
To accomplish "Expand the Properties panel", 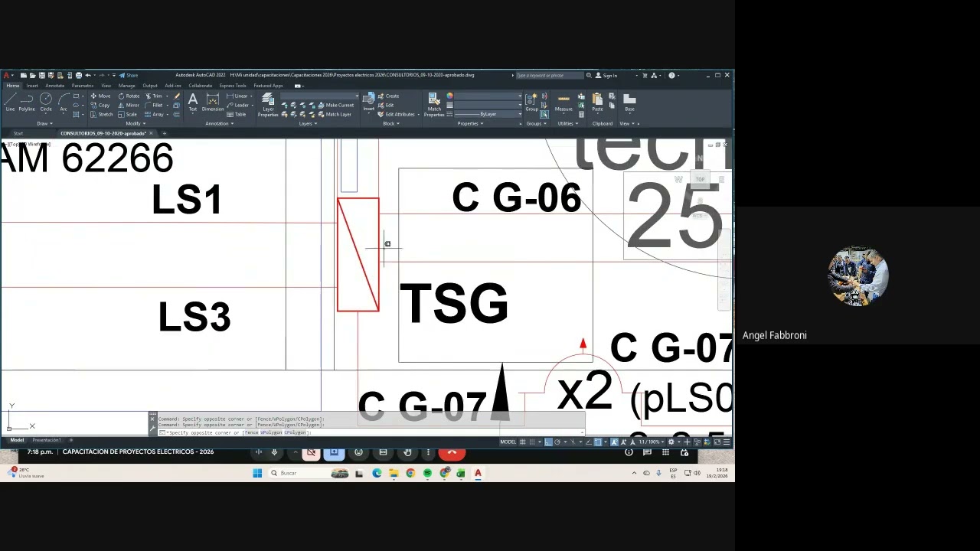I will 469,123.
